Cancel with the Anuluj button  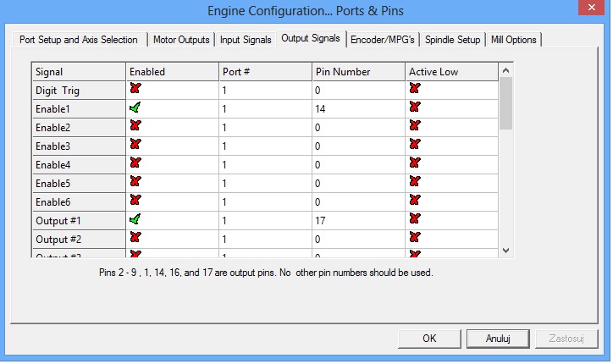point(498,339)
